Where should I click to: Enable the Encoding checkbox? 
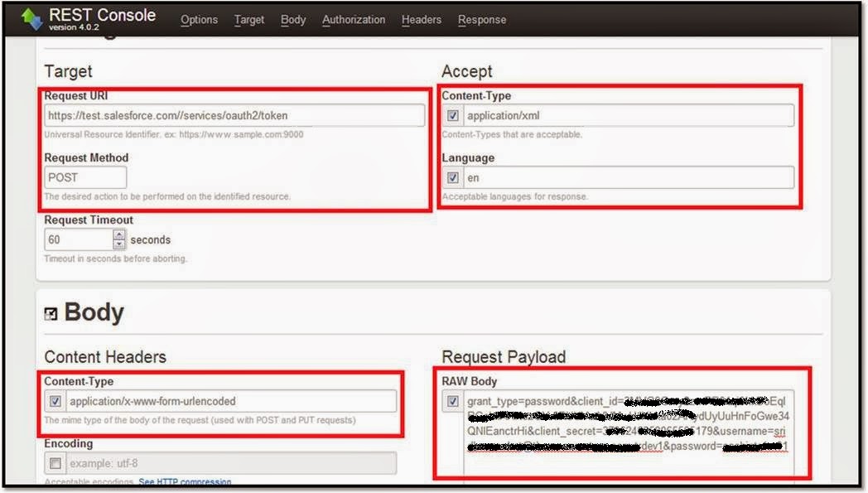pos(56,463)
